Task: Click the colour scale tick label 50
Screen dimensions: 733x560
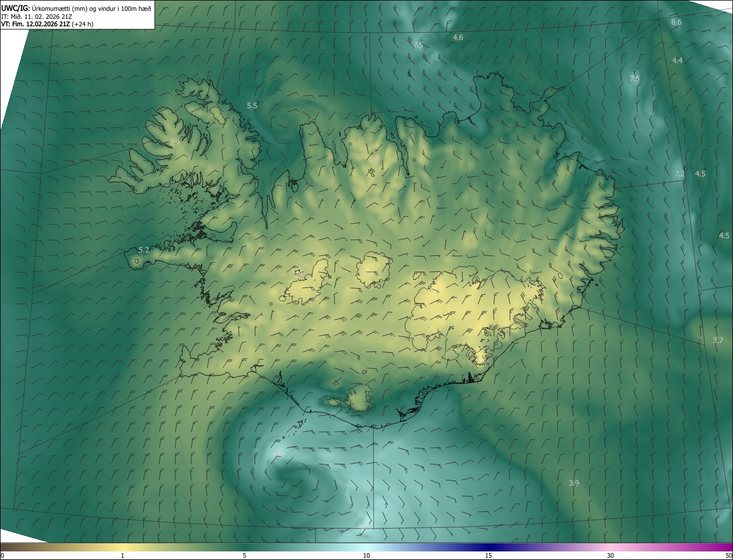Action: pos(728,556)
